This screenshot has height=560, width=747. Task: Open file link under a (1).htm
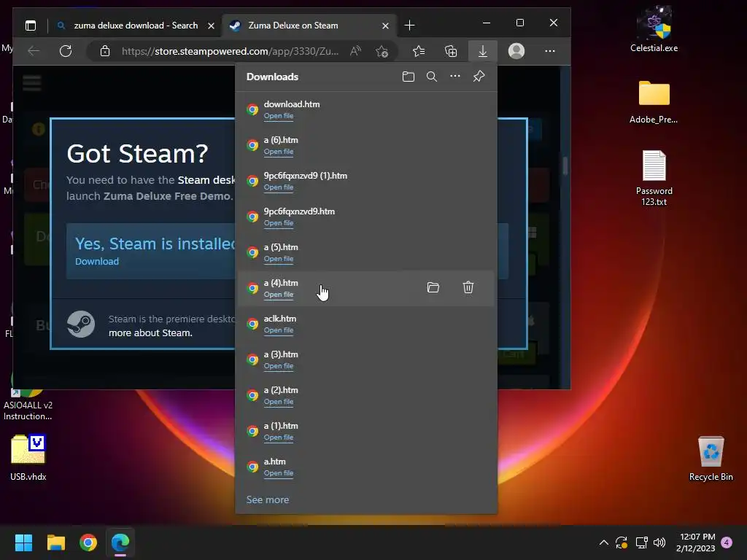point(279,437)
